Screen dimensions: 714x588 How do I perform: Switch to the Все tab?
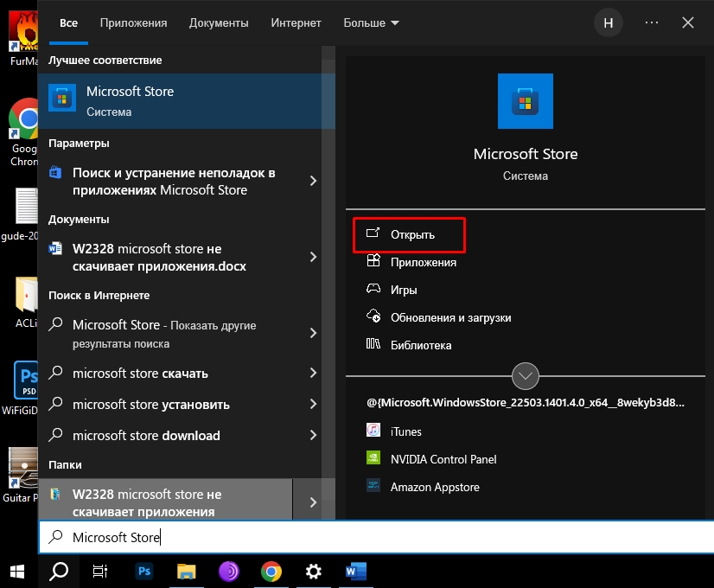(x=69, y=22)
